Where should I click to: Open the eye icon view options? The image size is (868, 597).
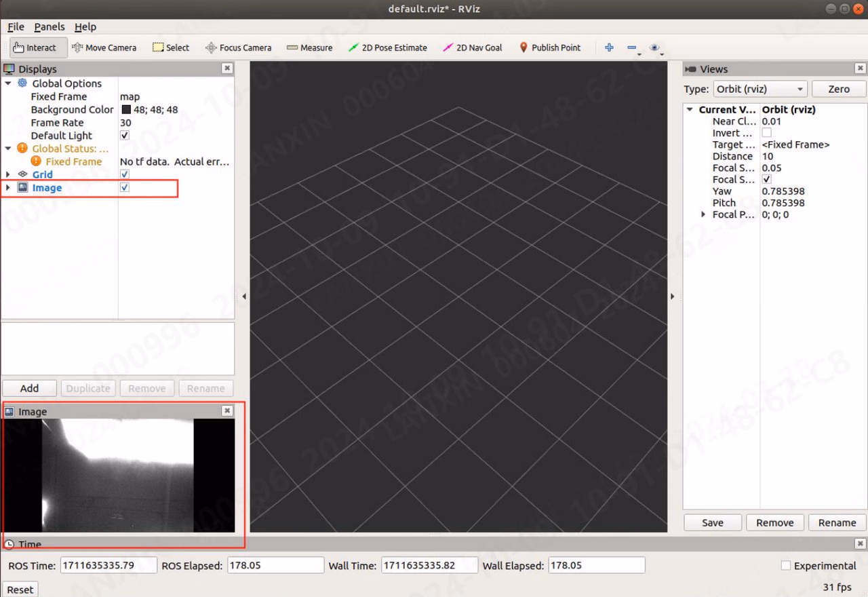pos(654,47)
